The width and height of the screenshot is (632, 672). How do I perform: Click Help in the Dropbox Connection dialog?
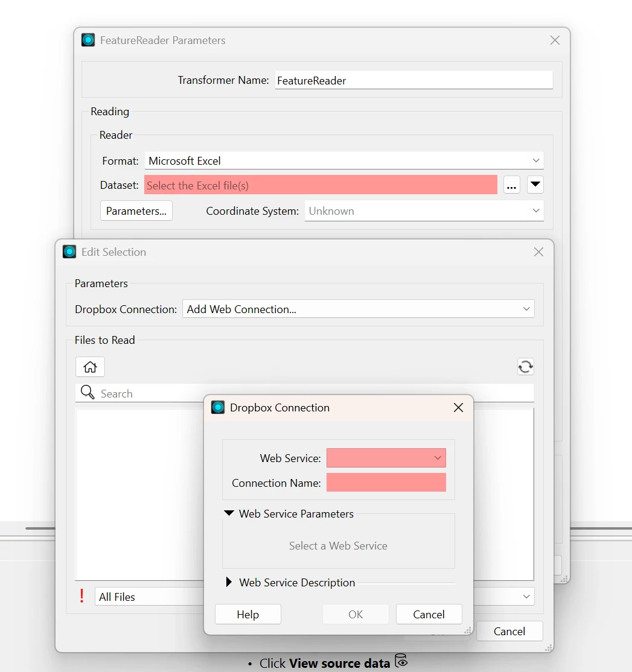248,614
